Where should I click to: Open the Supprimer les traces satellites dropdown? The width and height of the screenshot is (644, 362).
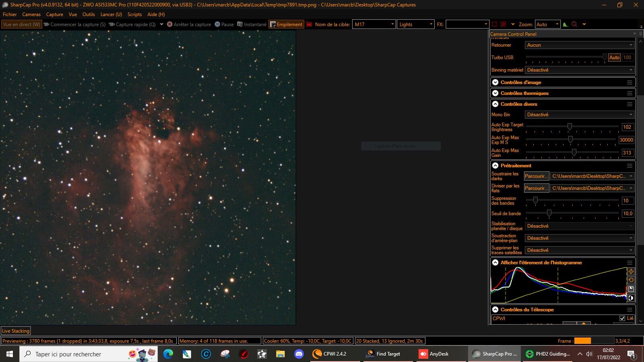(580, 250)
